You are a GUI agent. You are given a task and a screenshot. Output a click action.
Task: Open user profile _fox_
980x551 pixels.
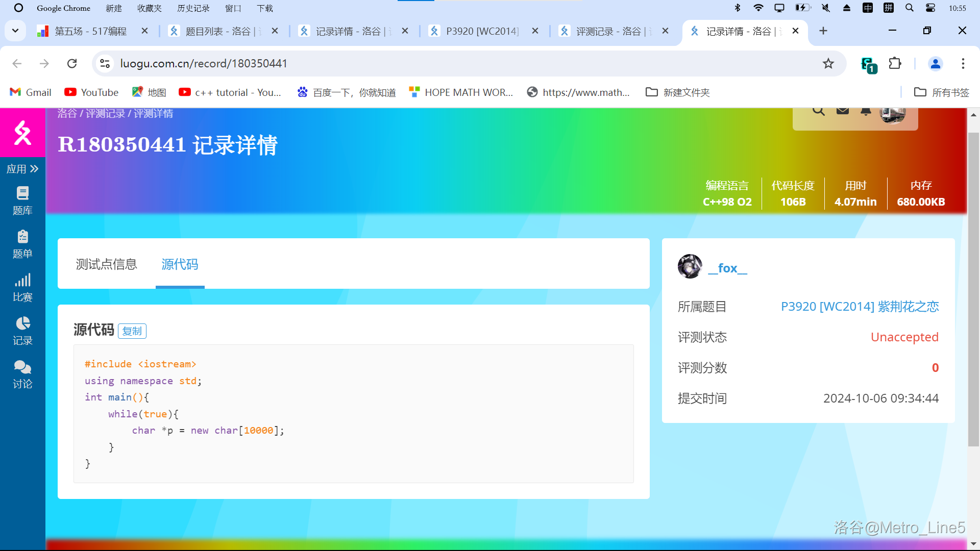[x=727, y=268]
